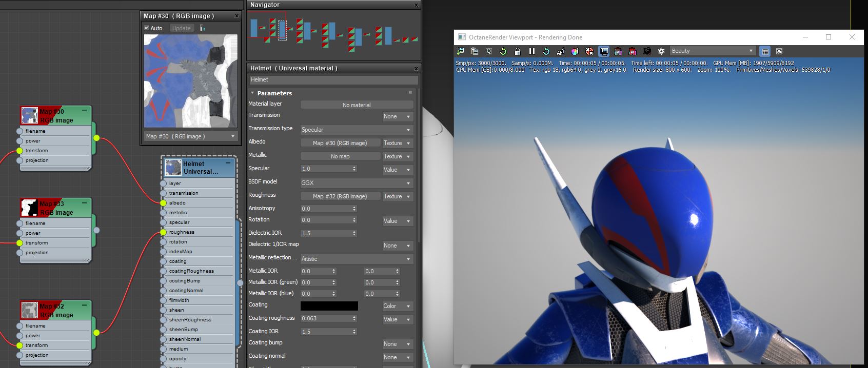Click the green restart render arrow icon
The width and height of the screenshot is (868, 368).
[x=503, y=51]
